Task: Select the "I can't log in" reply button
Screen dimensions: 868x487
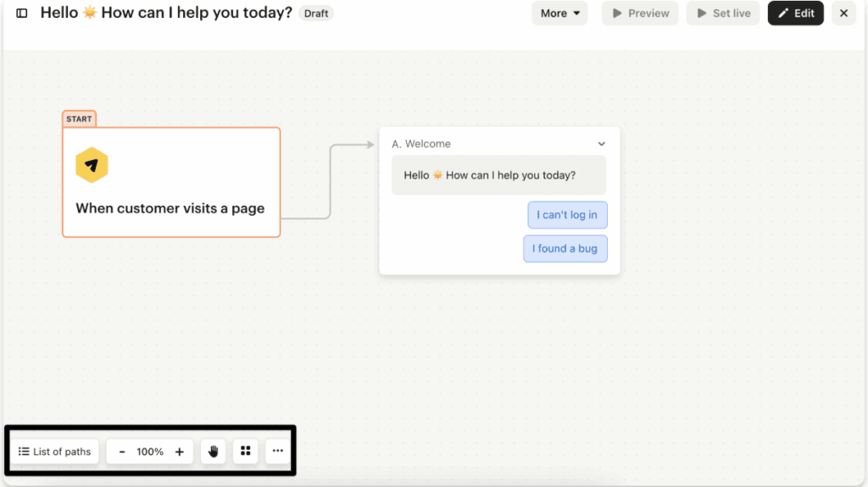Action: (x=566, y=215)
